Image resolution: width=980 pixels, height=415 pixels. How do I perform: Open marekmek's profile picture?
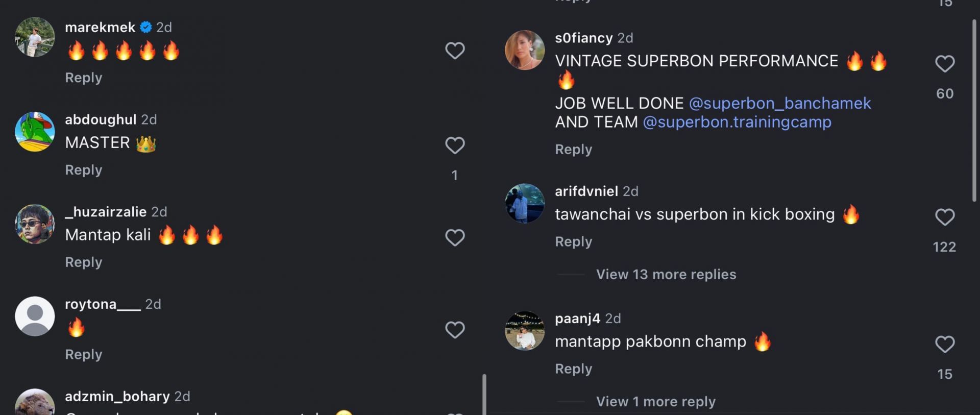click(35, 37)
